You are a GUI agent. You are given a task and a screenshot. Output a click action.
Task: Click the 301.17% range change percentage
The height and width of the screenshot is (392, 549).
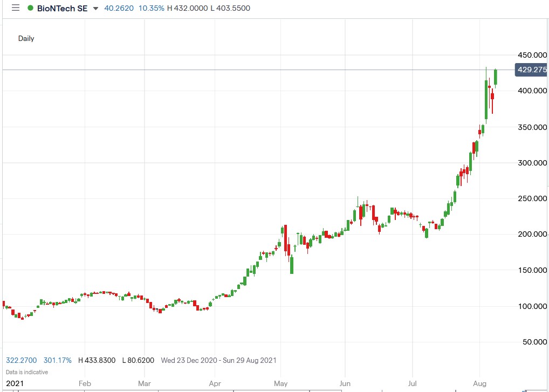coord(58,360)
